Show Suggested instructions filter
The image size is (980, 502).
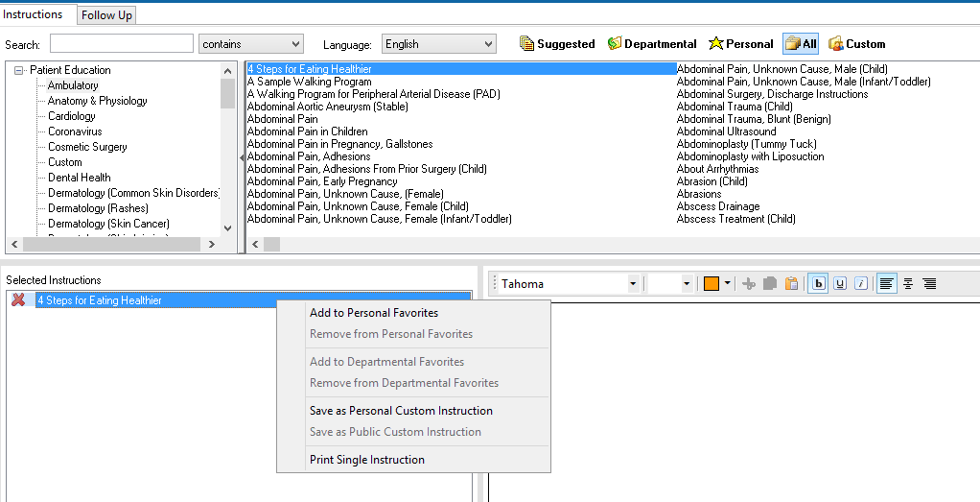[557, 44]
